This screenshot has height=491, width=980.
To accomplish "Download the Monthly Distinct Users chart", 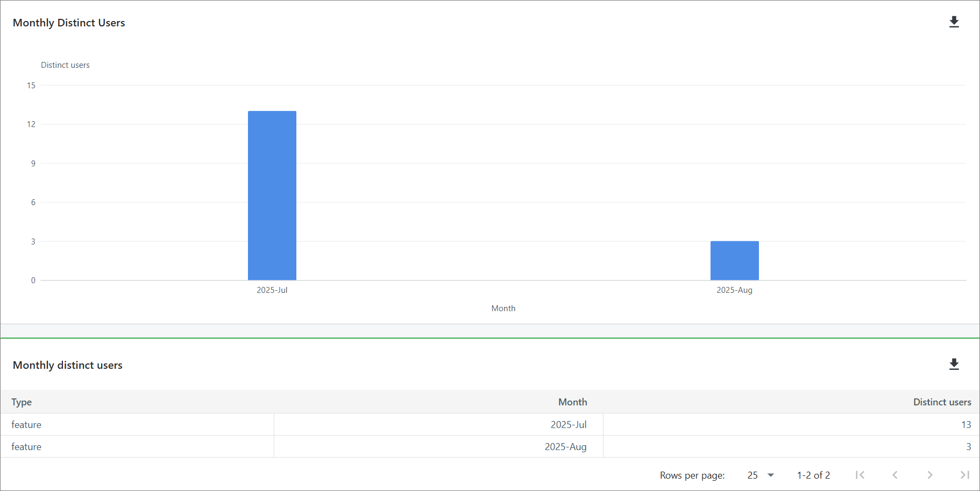I will (x=954, y=22).
